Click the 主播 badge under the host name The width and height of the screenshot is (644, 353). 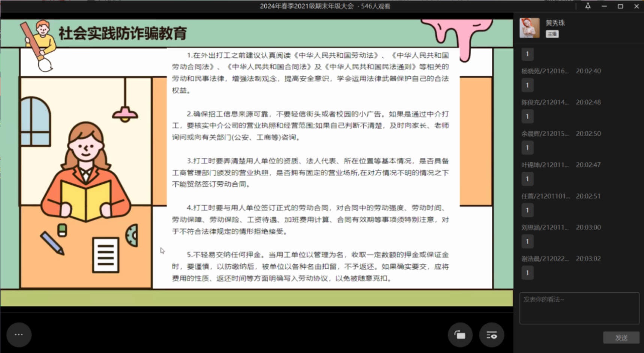[552, 34]
